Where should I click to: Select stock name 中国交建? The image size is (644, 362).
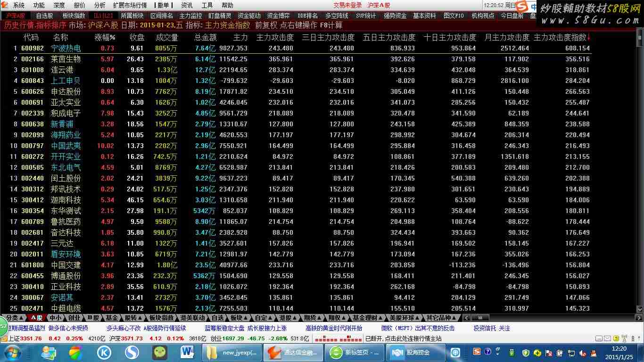coord(66,265)
